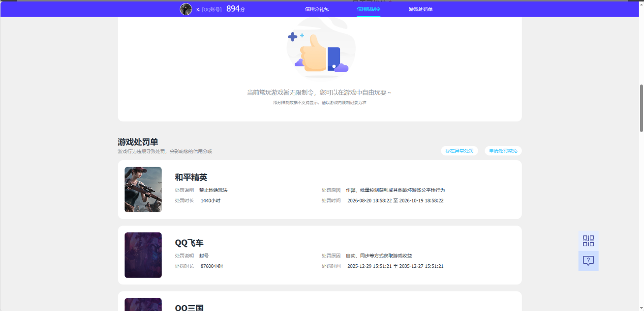Open the 和平精英 game cover thumbnail
The width and height of the screenshot is (644, 311).
[x=143, y=190]
